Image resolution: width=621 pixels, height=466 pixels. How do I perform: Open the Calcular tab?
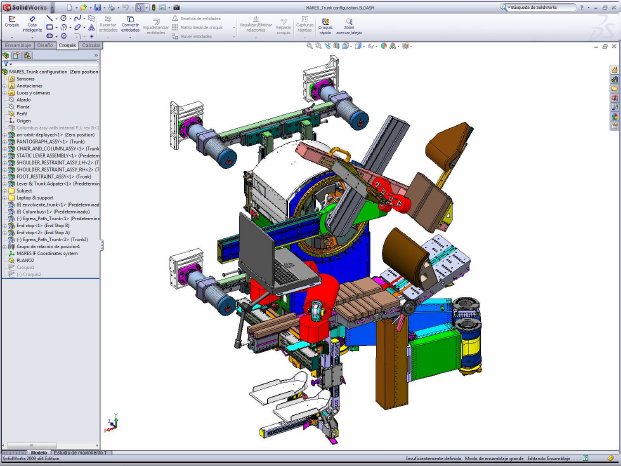point(90,45)
